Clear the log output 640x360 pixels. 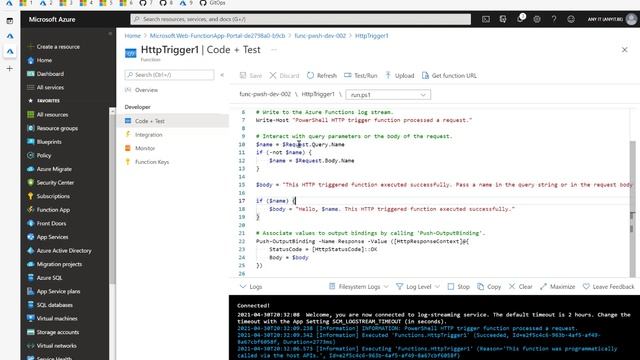[x=520, y=287]
